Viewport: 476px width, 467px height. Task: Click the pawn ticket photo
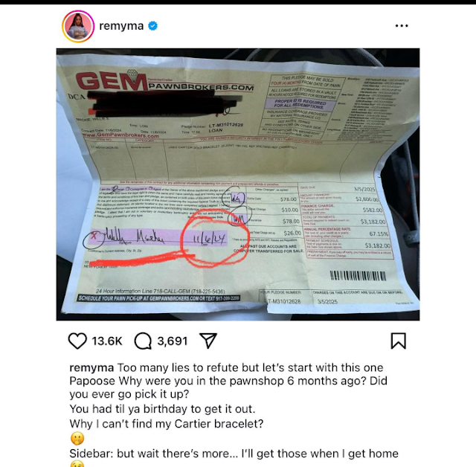pyautogui.click(x=238, y=184)
